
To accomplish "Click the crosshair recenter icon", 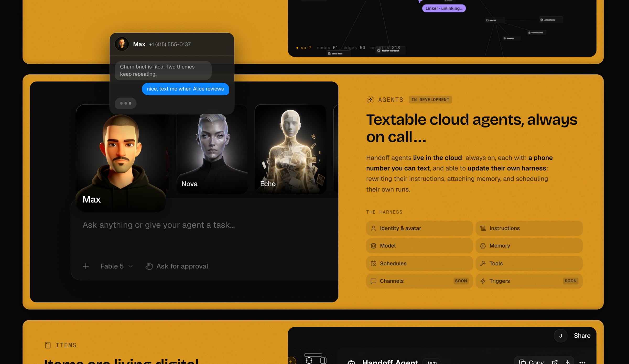I will tap(309, 361).
